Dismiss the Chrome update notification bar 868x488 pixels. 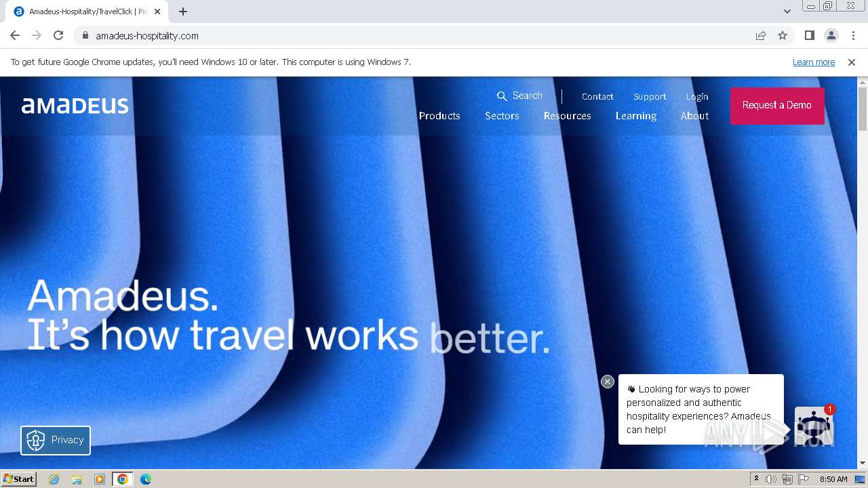[x=852, y=62]
